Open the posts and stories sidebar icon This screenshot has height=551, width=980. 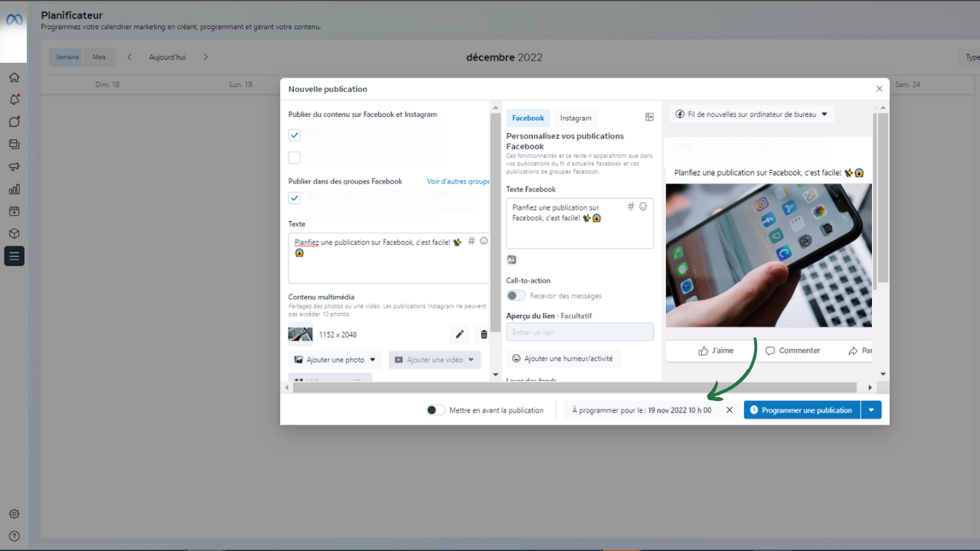click(14, 144)
